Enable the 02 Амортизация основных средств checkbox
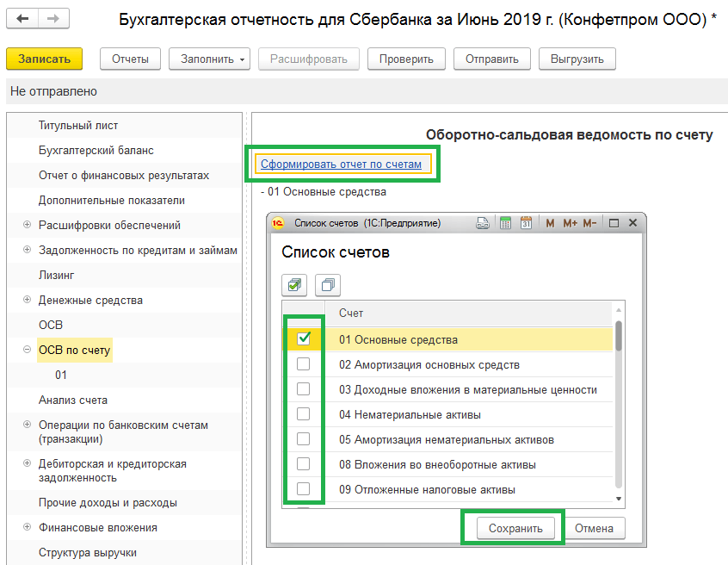This screenshot has height=565, width=728. pos(303,364)
